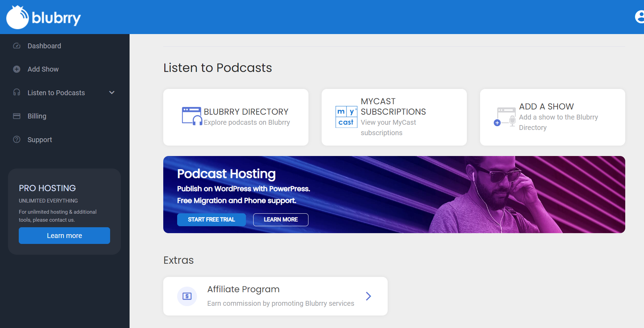Click 'Free Migration and Phone support.' text
Screen dimensions: 644x328
point(237,200)
